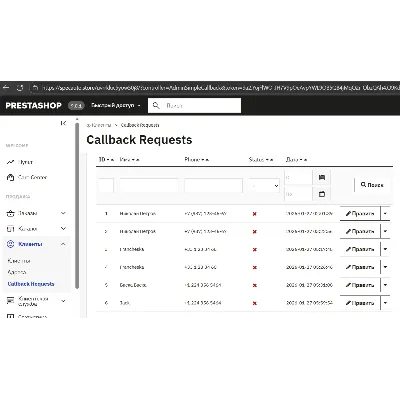Click the shopping bag icon in the sidebar
The height and width of the screenshot is (400, 400).
pyautogui.click(x=10, y=177)
